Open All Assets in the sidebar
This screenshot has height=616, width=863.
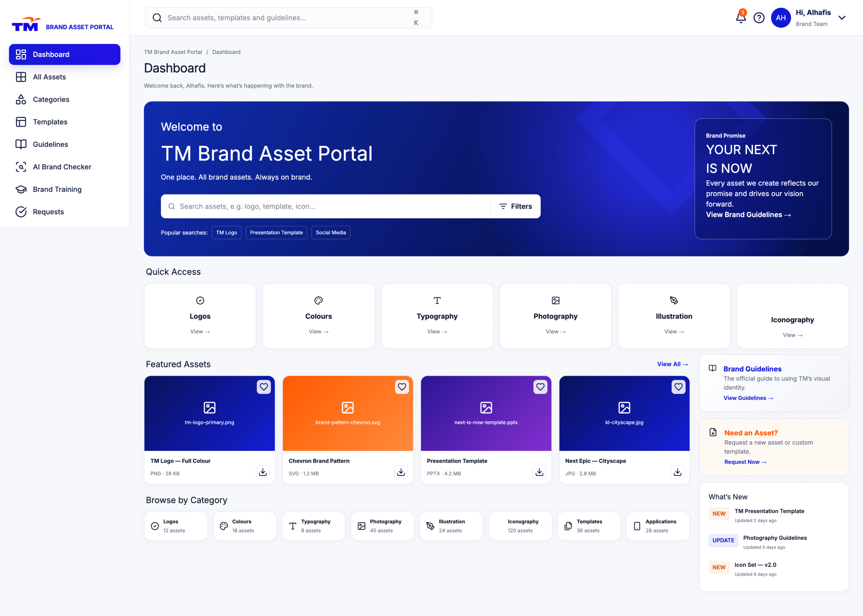64,77
